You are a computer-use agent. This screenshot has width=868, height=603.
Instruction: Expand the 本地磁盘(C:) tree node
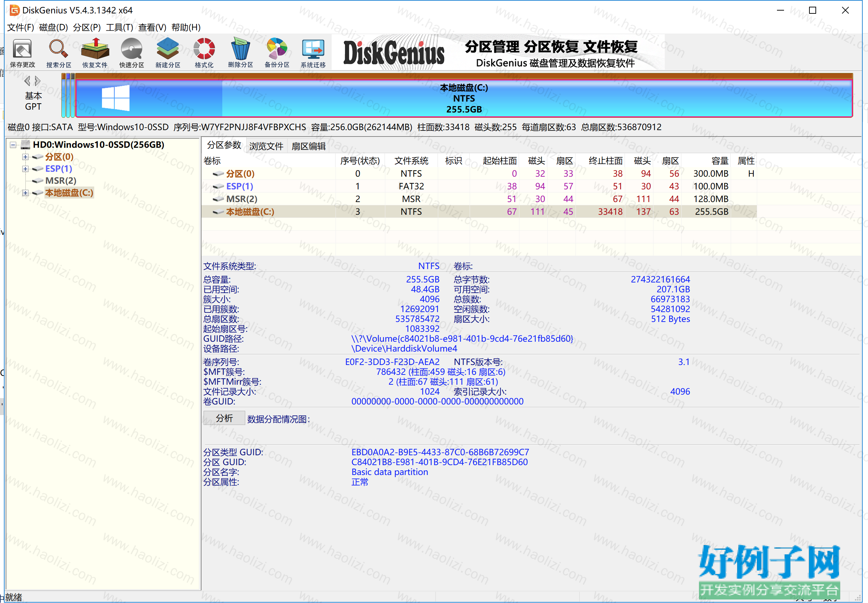[25, 193]
